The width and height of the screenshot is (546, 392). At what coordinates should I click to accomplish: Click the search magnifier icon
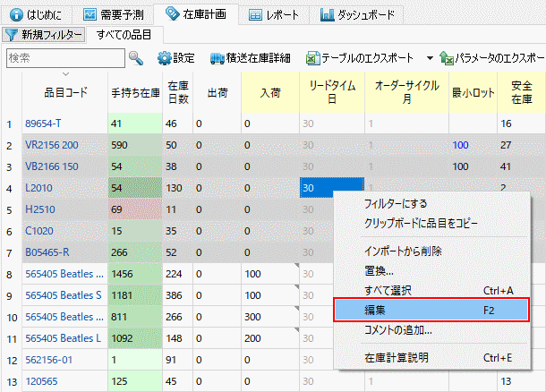136,58
